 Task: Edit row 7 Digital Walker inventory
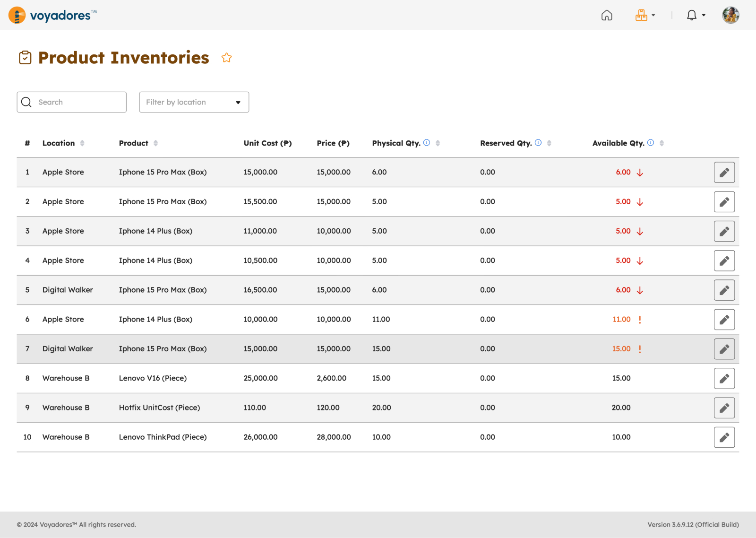(x=724, y=349)
